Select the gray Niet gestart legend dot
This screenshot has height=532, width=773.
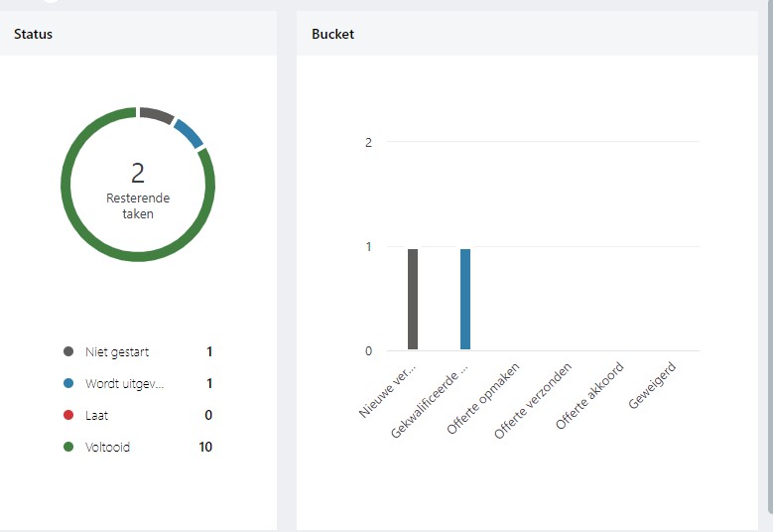coord(68,351)
